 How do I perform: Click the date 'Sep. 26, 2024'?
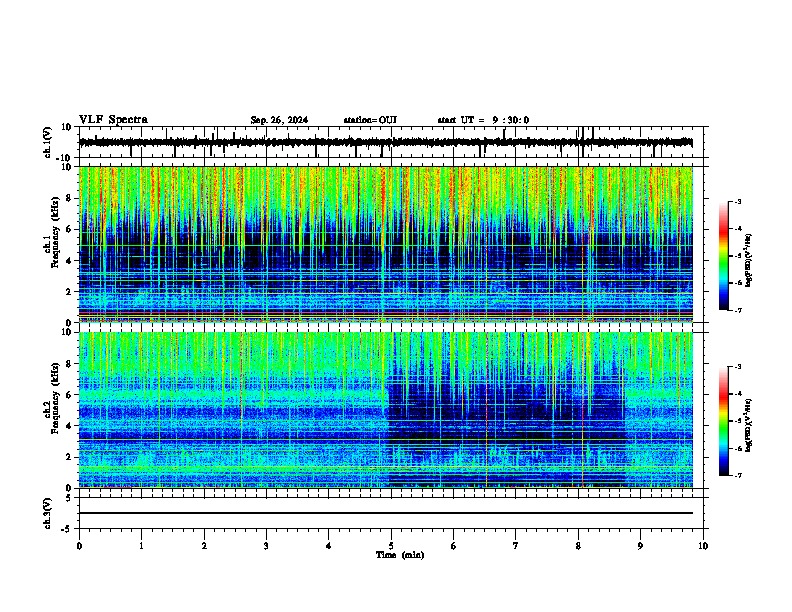click(x=279, y=120)
